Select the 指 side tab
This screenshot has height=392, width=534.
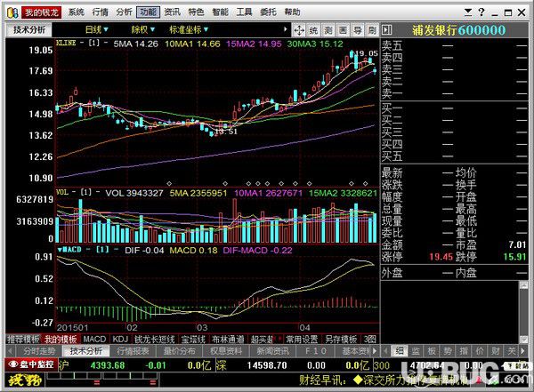[464, 351]
